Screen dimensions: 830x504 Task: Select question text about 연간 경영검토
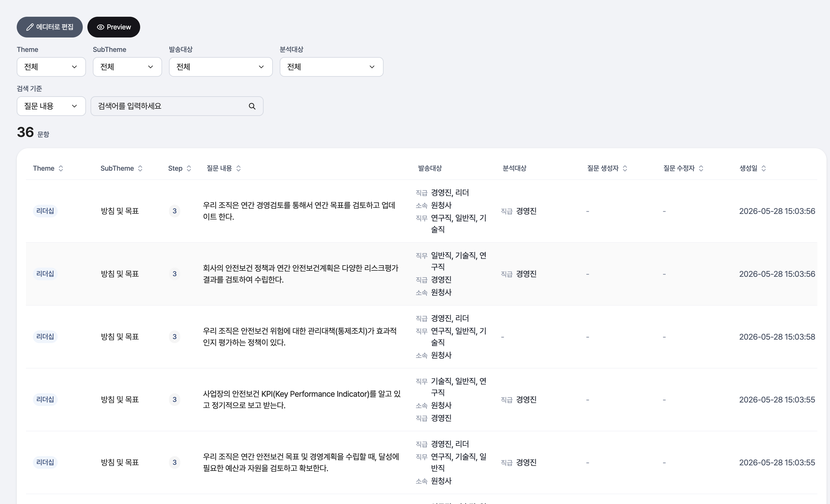299,211
